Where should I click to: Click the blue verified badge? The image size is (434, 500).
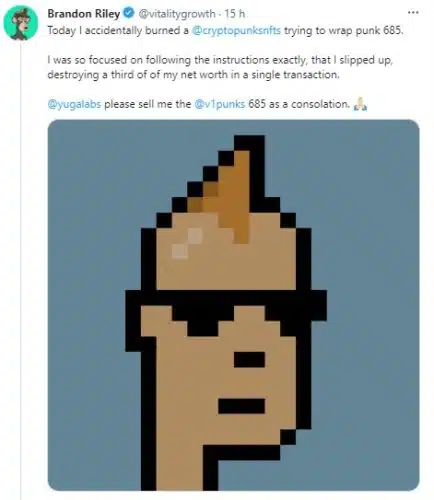[129, 13]
